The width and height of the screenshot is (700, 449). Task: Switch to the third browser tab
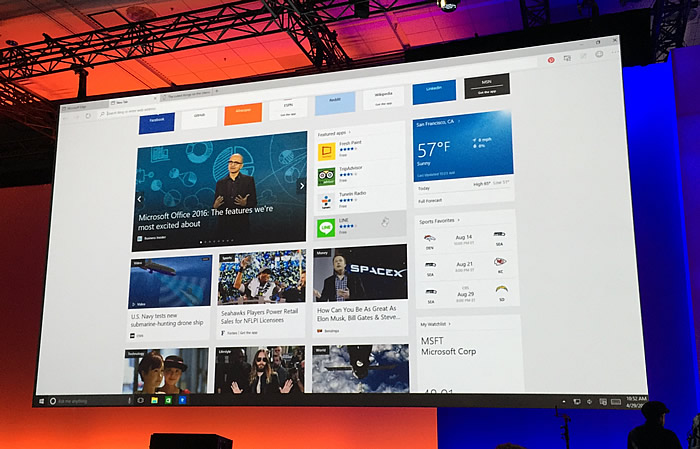[x=188, y=95]
